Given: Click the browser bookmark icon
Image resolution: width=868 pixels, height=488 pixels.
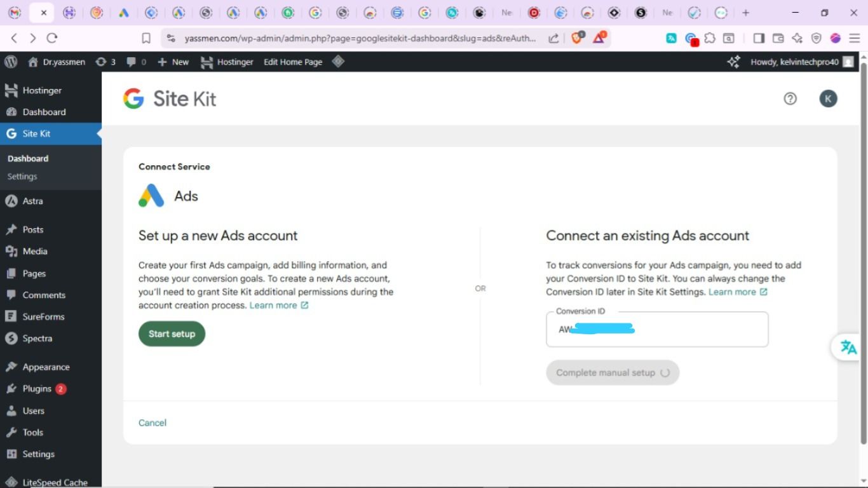Looking at the screenshot, I should pos(146,38).
